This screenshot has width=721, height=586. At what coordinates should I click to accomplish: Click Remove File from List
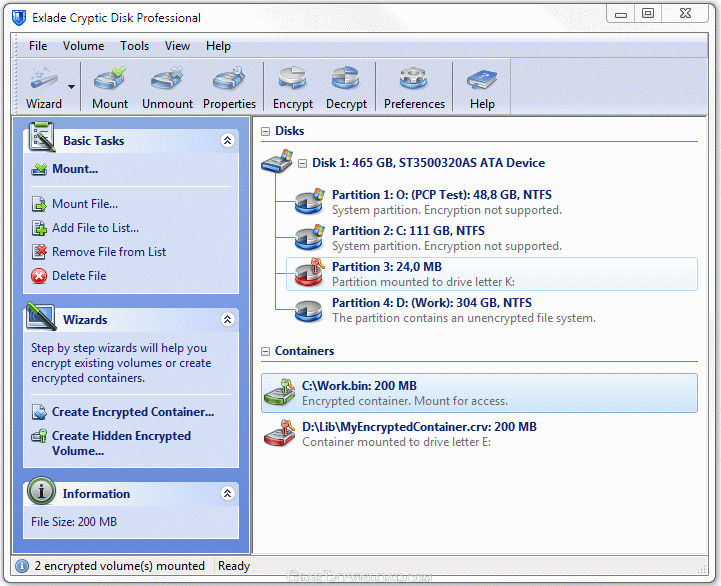pos(109,252)
